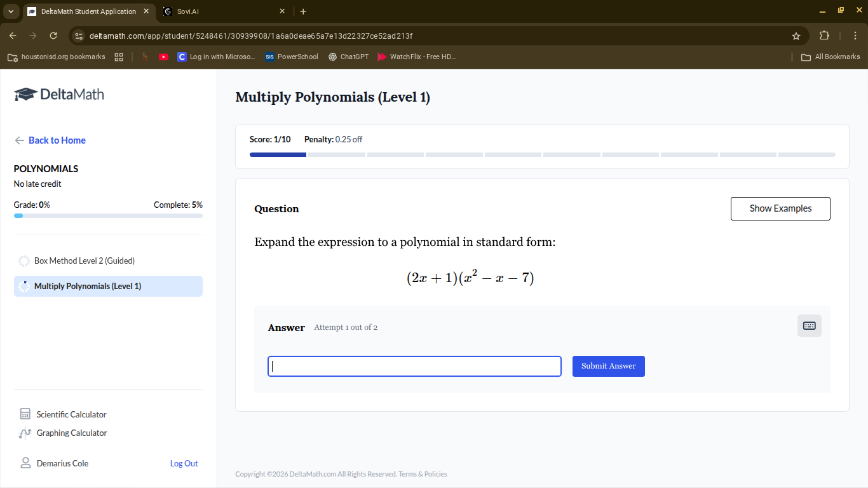The image size is (868, 488).
Task: Click the Complete progress bar in sidebar
Action: 108,216
